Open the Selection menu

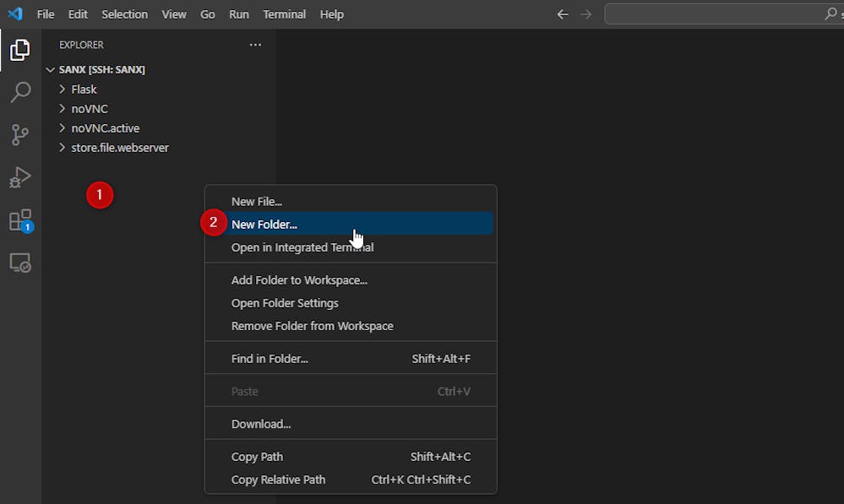(x=124, y=14)
